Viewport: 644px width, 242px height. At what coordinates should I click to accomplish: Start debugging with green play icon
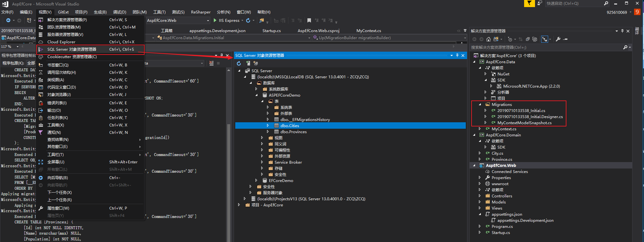coord(215,20)
